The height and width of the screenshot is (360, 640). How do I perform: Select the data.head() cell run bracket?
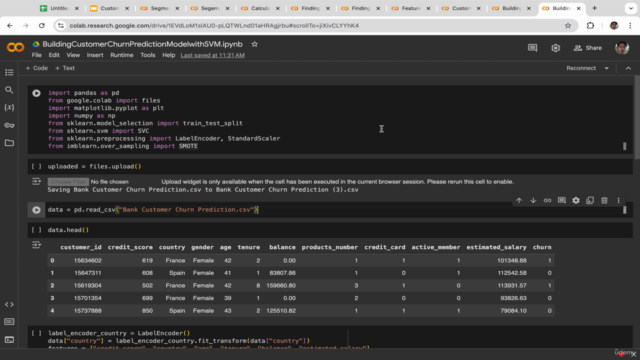[x=36, y=230]
